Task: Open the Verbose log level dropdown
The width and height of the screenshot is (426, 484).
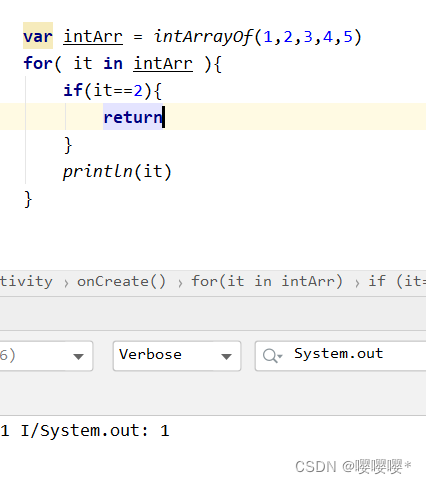Action: coord(177,356)
